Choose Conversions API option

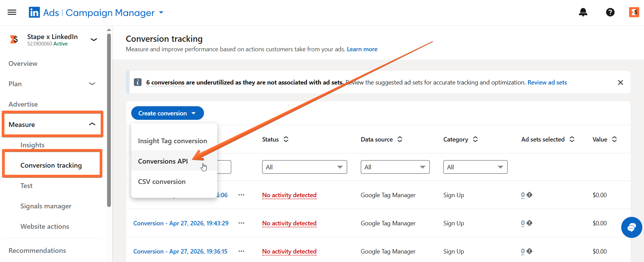pyautogui.click(x=174, y=161)
